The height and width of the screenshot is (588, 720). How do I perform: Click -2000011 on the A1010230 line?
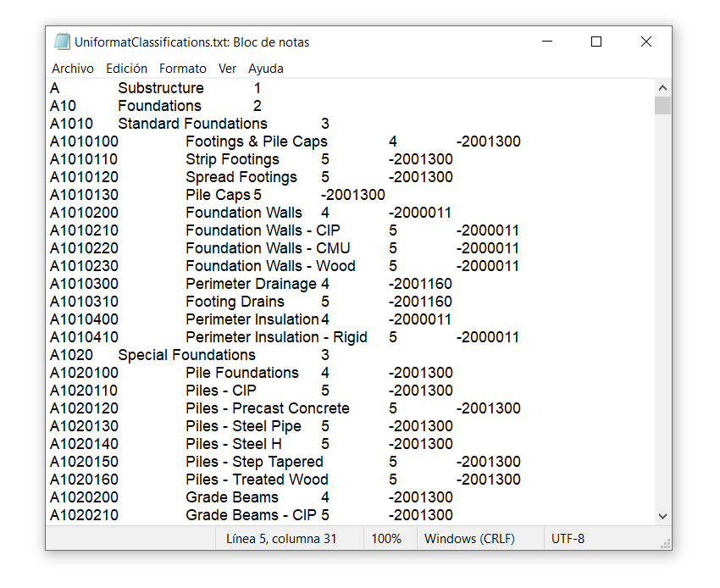488,266
